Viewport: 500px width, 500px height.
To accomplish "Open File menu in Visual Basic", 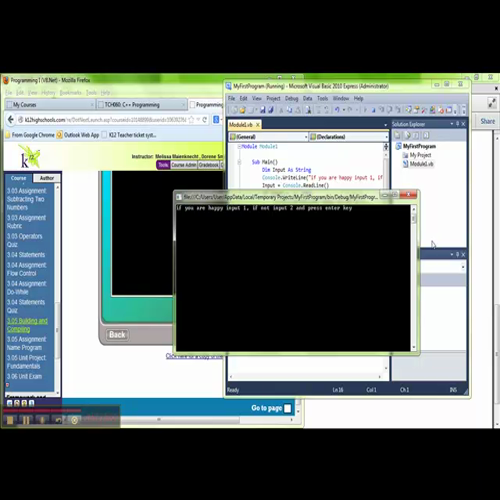I will point(231,98).
